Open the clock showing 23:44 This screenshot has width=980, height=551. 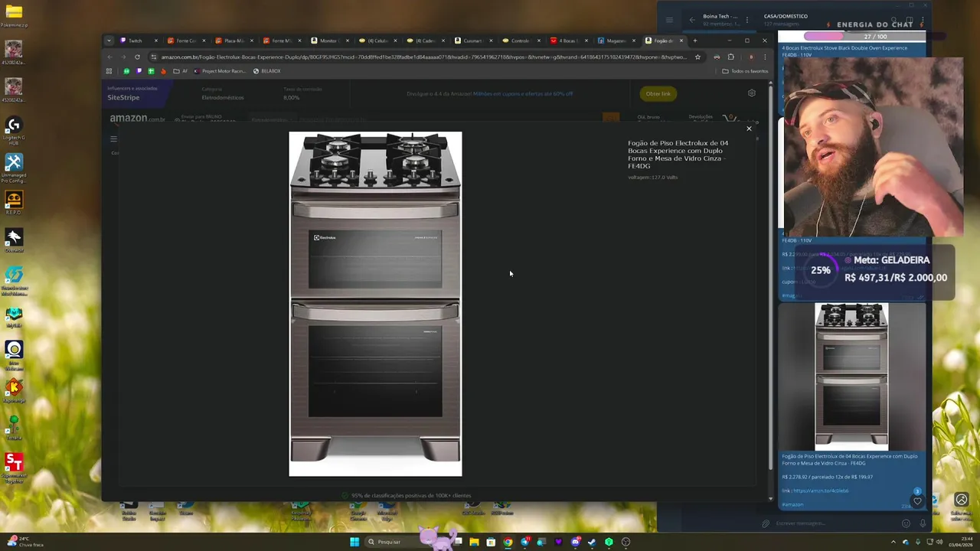(x=960, y=542)
